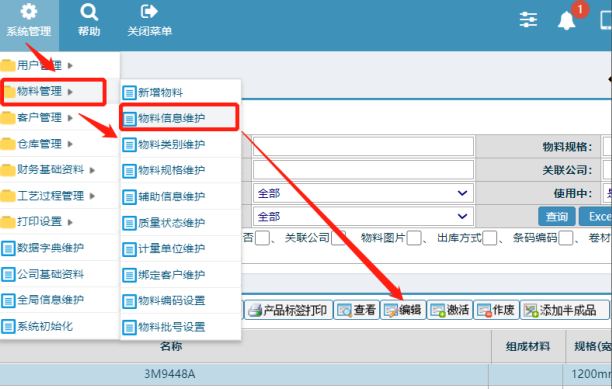
Task: Click the 财务基础资料 folder icon
Action: click(x=8, y=170)
